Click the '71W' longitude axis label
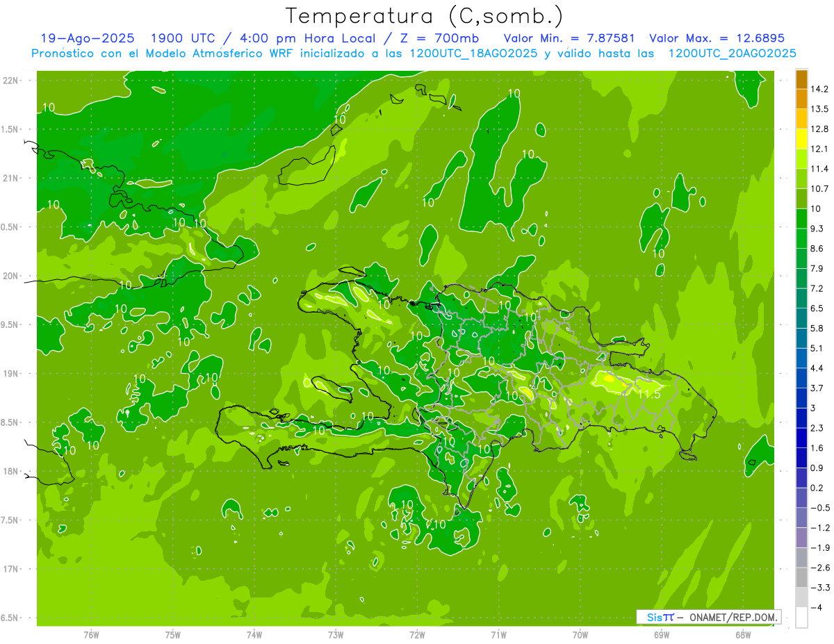 (x=498, y=634)
